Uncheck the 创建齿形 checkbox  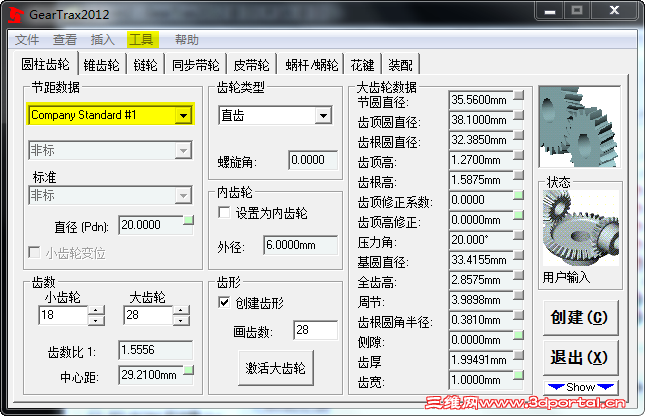tap(224, 303)
